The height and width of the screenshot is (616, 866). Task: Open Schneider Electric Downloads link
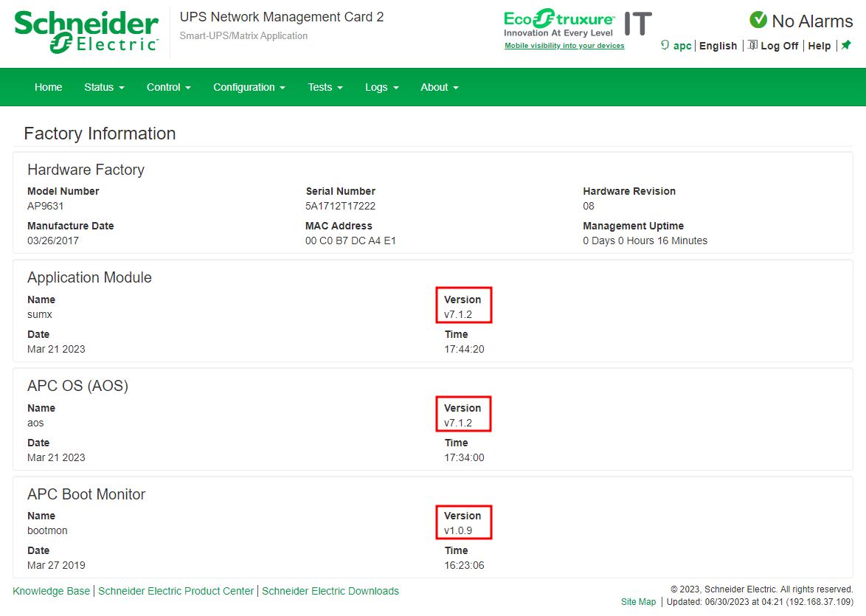[x=330, y=591]
